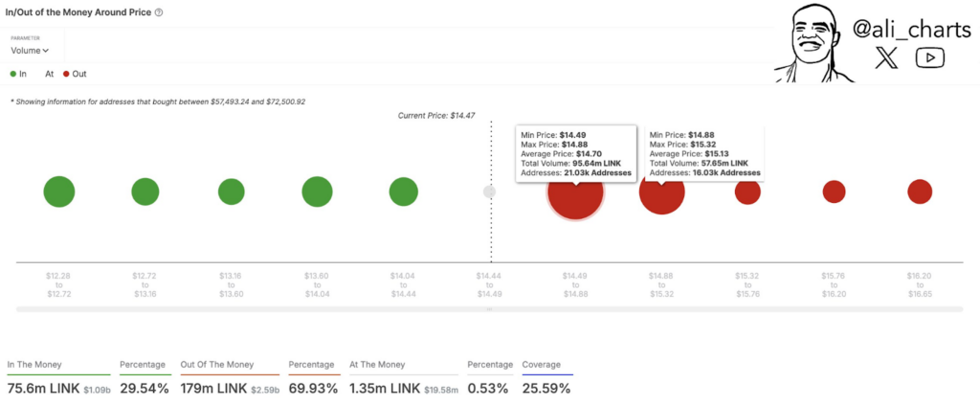The width and height of the screenshot is (980, 405).
Task: Toggle the red Out legend item
Action: click(75, 74)
